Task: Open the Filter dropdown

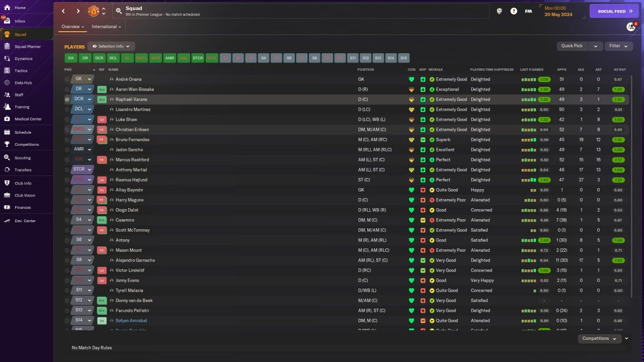Action: point(618,46)
